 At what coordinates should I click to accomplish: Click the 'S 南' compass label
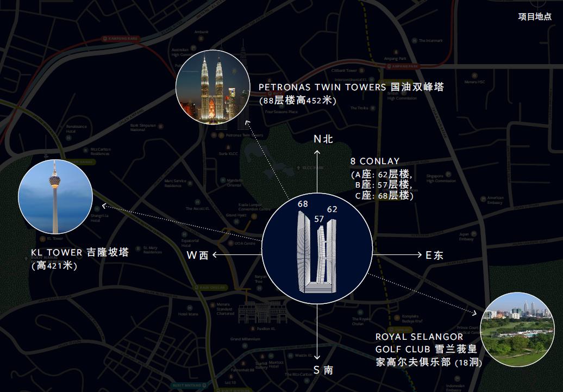323,370
